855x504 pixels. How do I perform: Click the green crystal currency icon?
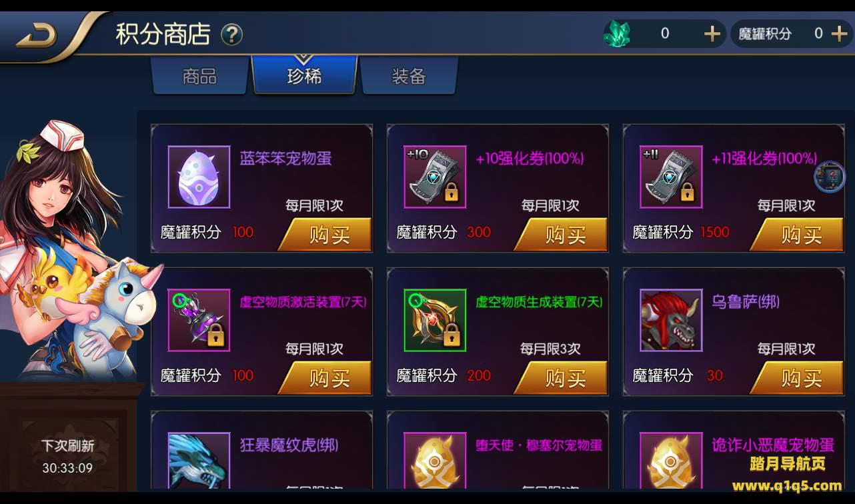coord(617,33)
